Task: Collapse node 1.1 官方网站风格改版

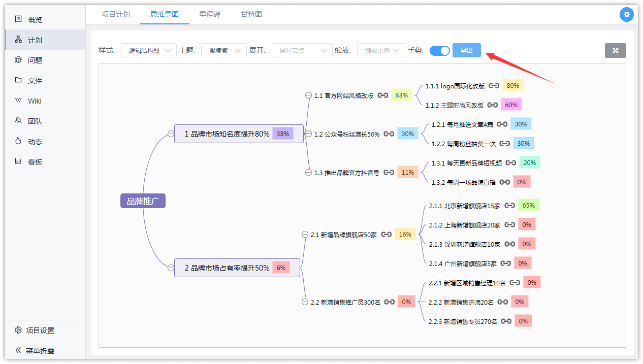Action: click(x=308, y=95)
